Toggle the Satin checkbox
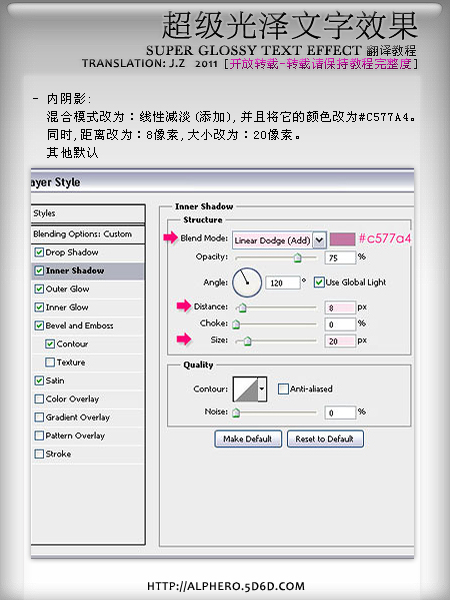Image resolution: width=450 pixels, height=600 pixels. [39, 380]
